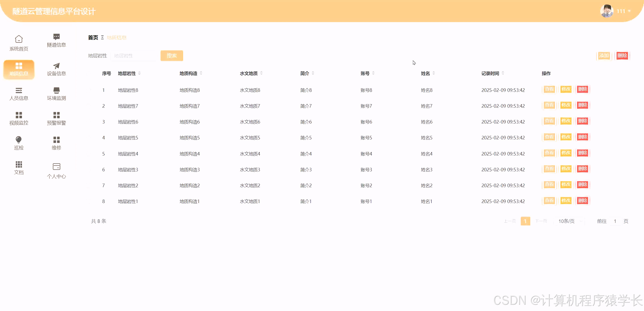The image size is (644, 311).
Task: Edit row 地层岩性3 with 修改
Action: pos(566,169)
